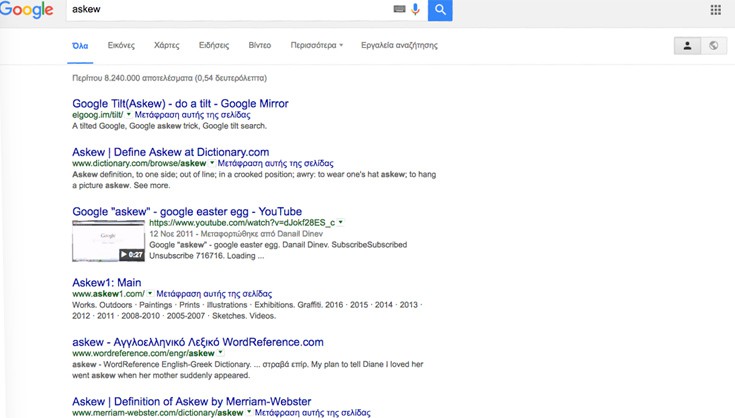
Task: Switch to the Εικόνες tab
Action: [121, 45]
